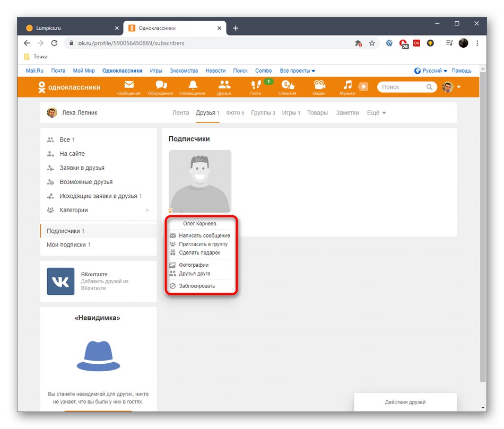Switch to the Заметки tab

click(x=347, y=113)
